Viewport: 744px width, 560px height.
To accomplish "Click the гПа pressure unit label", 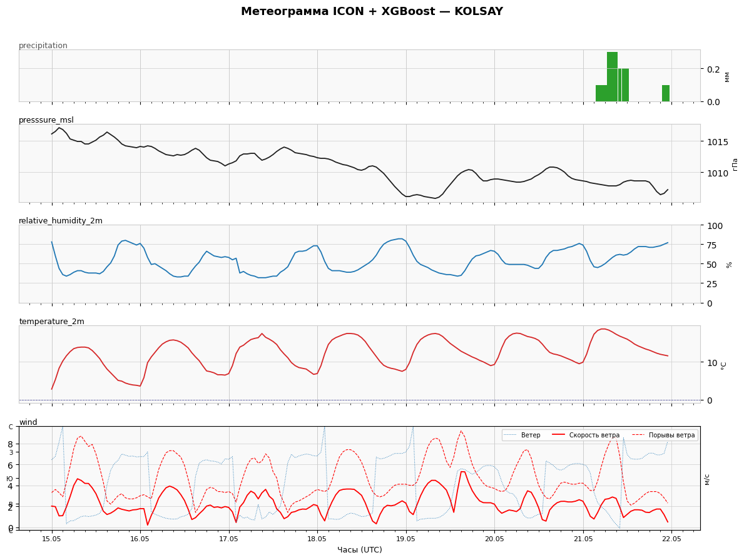I will pos(735,164).
